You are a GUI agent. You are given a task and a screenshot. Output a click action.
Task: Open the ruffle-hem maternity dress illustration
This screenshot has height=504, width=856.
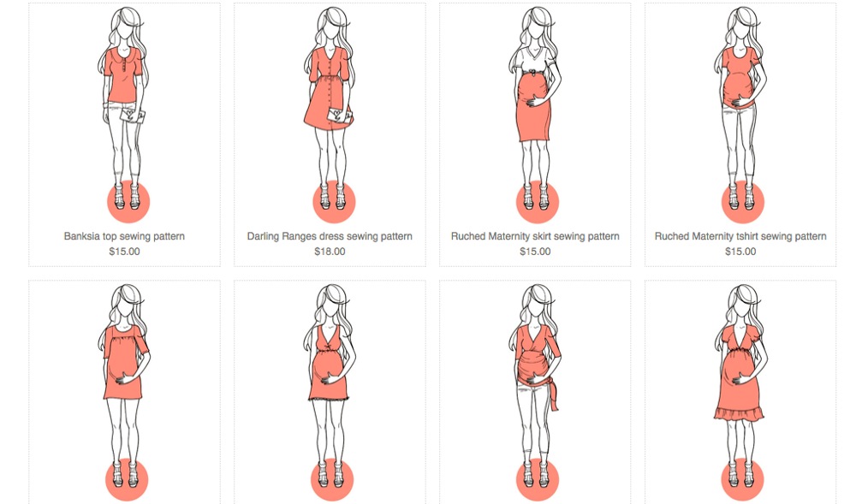(x=740, y=393)
